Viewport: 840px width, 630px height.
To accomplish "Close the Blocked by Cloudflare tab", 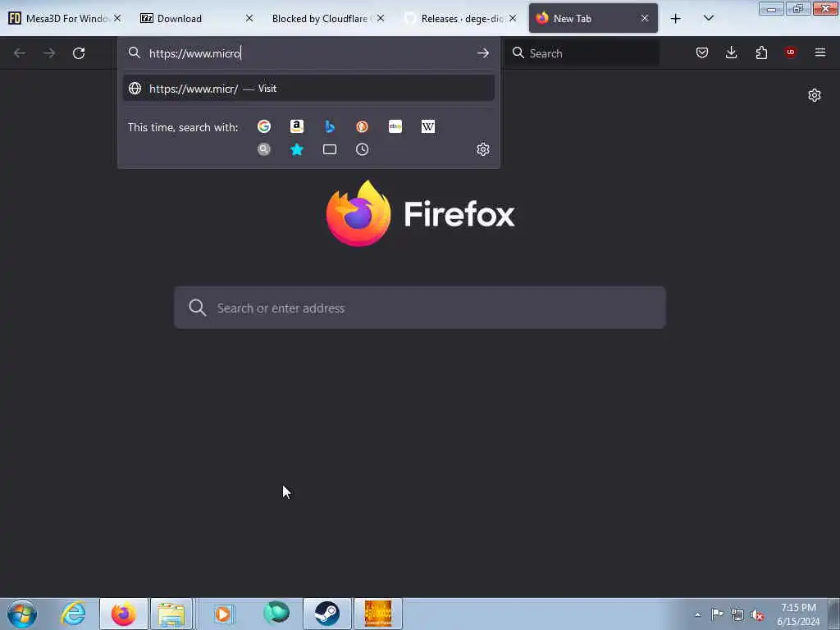I will (381, 18).
